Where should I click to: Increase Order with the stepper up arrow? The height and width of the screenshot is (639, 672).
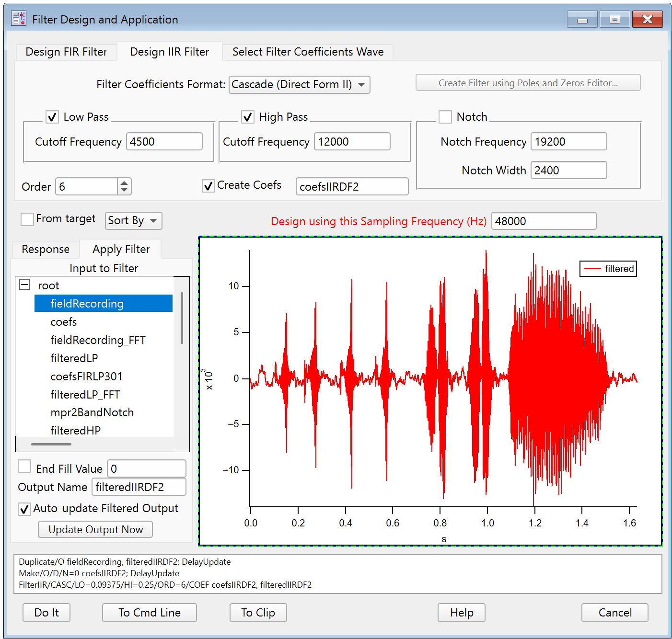124,183
